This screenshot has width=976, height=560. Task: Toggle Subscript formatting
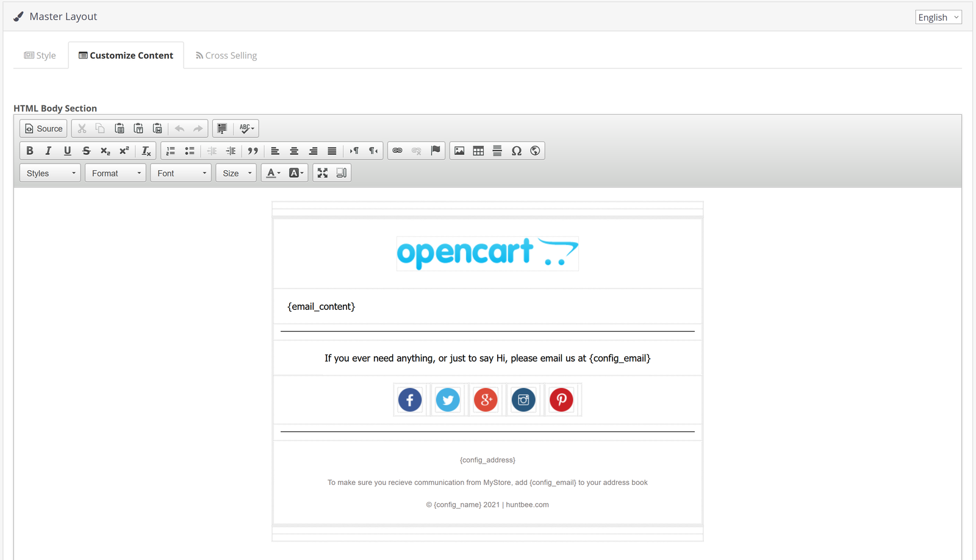105,151
